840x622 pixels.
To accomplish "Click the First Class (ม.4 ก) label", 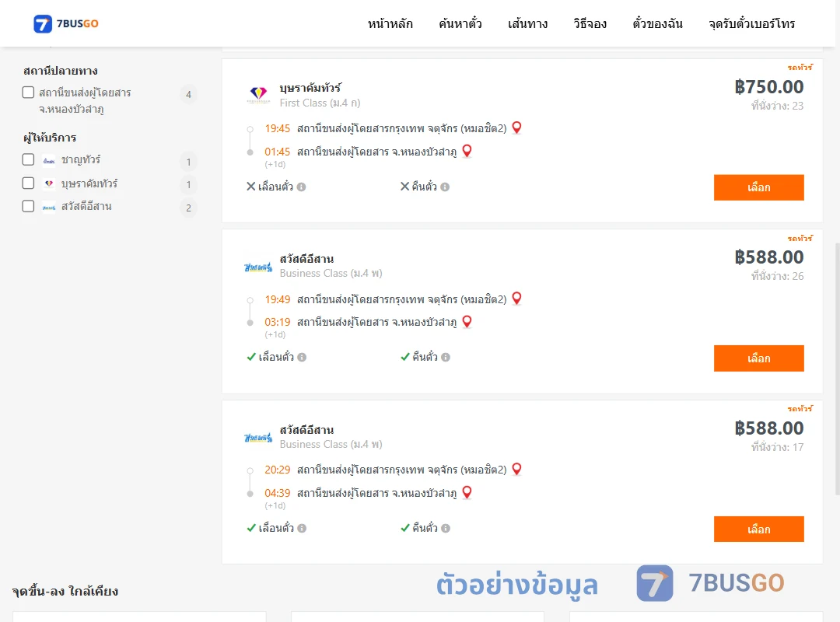I will (x=320, y=103).
